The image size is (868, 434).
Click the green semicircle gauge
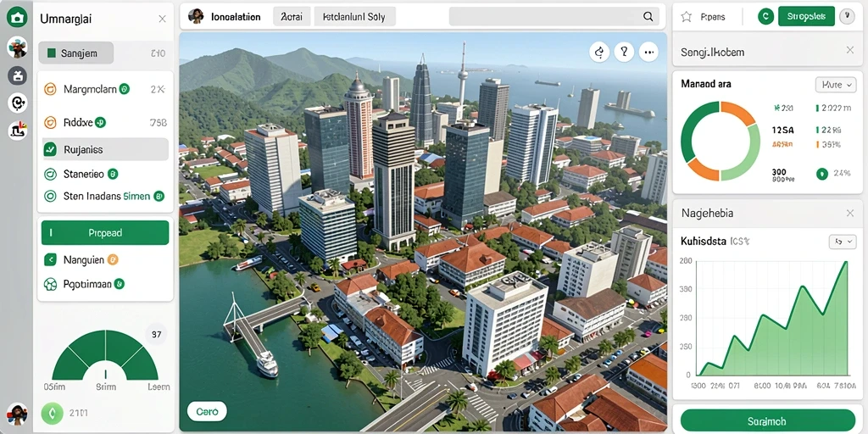105,355
